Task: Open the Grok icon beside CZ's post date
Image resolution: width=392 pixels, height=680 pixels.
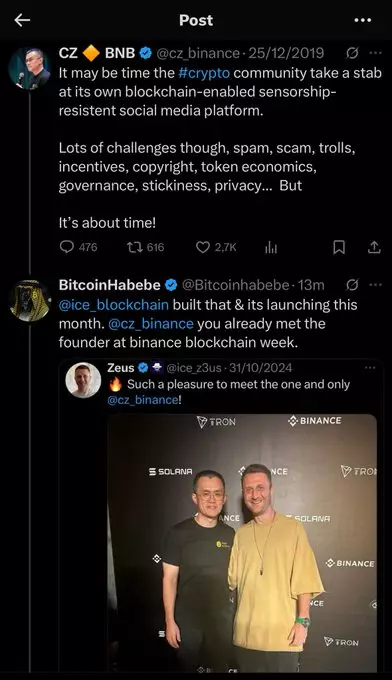Action: 353,53
